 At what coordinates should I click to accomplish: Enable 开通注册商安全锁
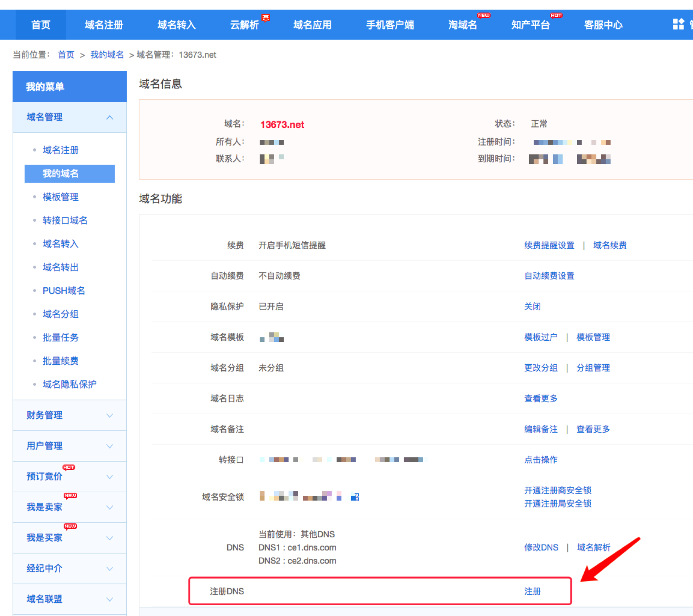point(558,490)
